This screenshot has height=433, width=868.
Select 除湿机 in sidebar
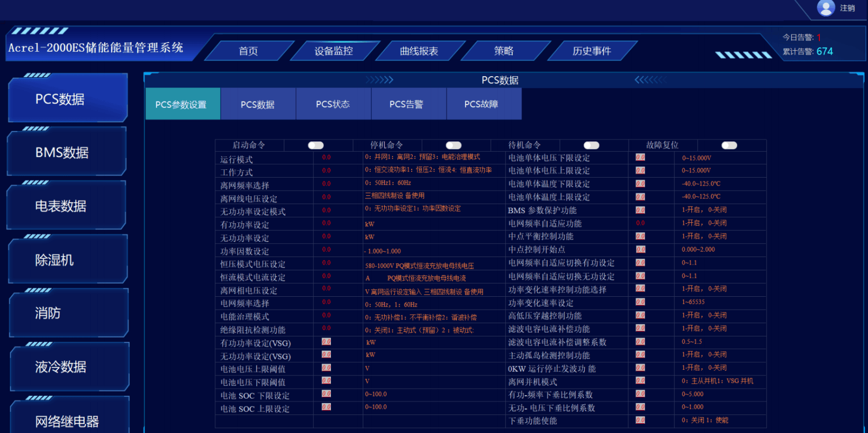pyautogui.click(x=68, y=259)
